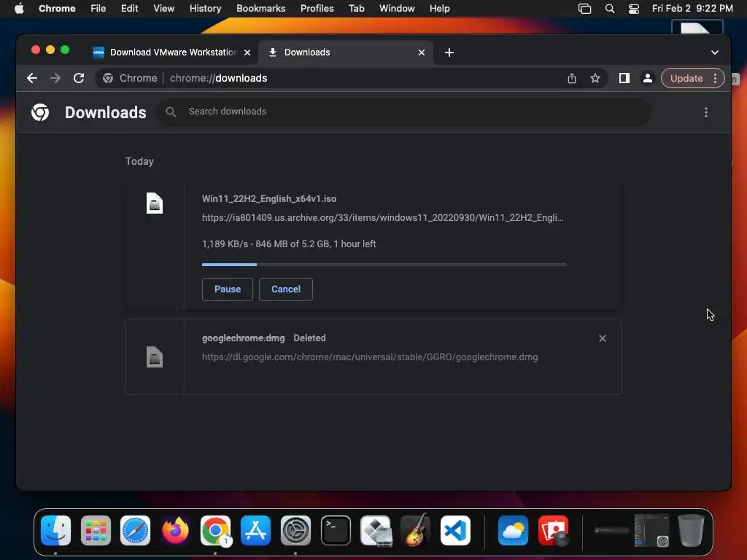This screenshot has width=747, height=560.
Task: Open the profile avatar menu
Action: (x=648, y=78)
